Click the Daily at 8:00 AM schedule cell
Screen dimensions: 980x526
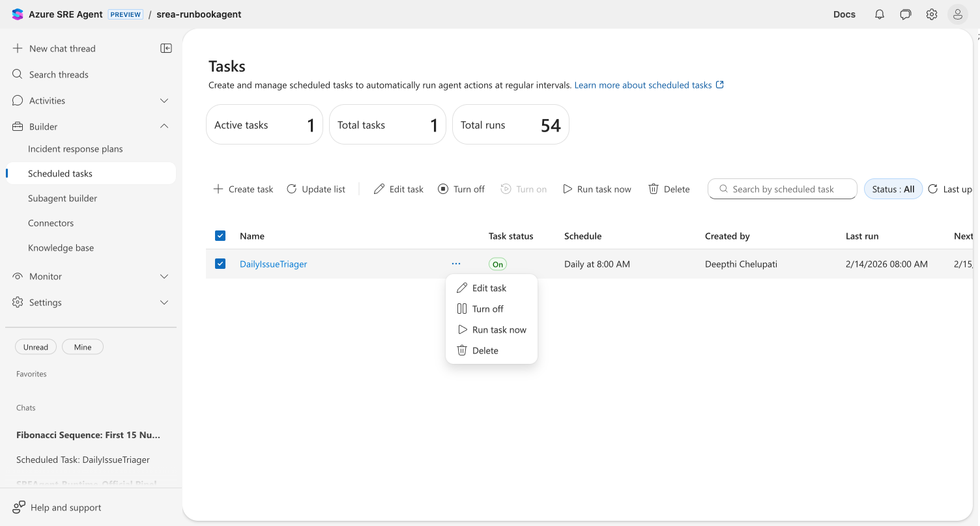click(597, 264)
